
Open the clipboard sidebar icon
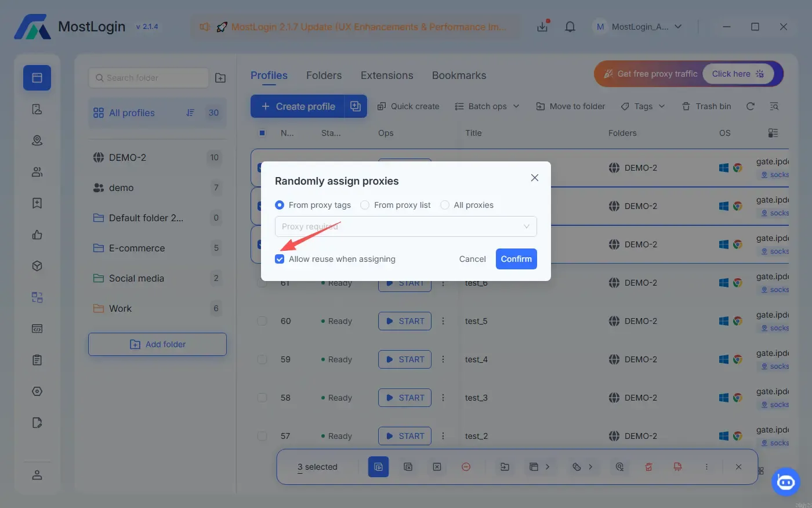tap(37, 360)
